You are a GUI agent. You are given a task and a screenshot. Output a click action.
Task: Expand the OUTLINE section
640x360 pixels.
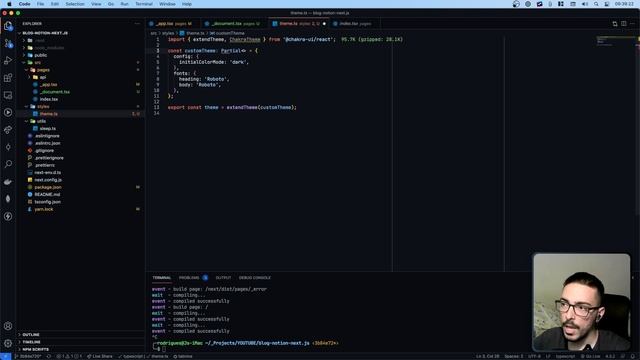80,335
